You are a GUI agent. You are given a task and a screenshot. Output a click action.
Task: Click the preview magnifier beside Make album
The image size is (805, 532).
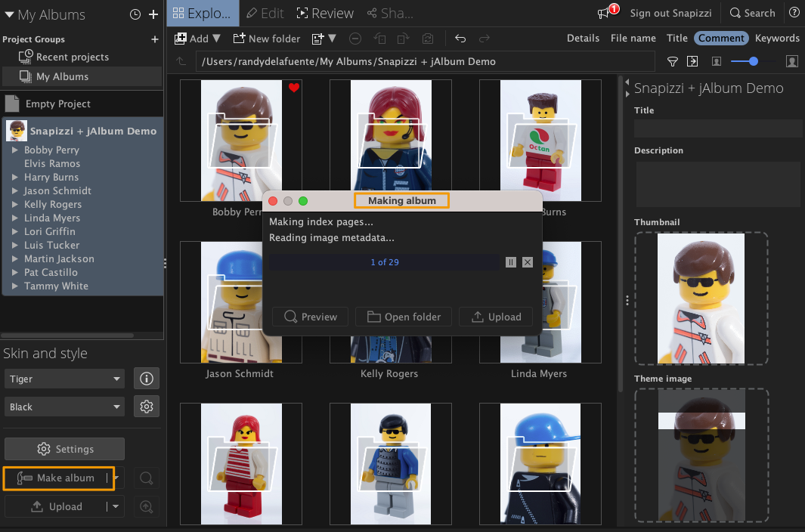point(147,478)
